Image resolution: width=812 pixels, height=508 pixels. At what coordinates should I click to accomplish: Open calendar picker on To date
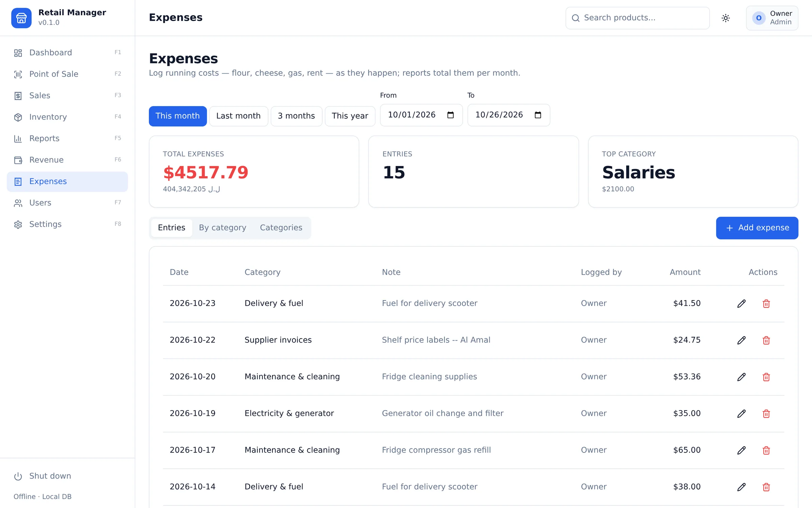pyautogui.click(x=538, y=115)
